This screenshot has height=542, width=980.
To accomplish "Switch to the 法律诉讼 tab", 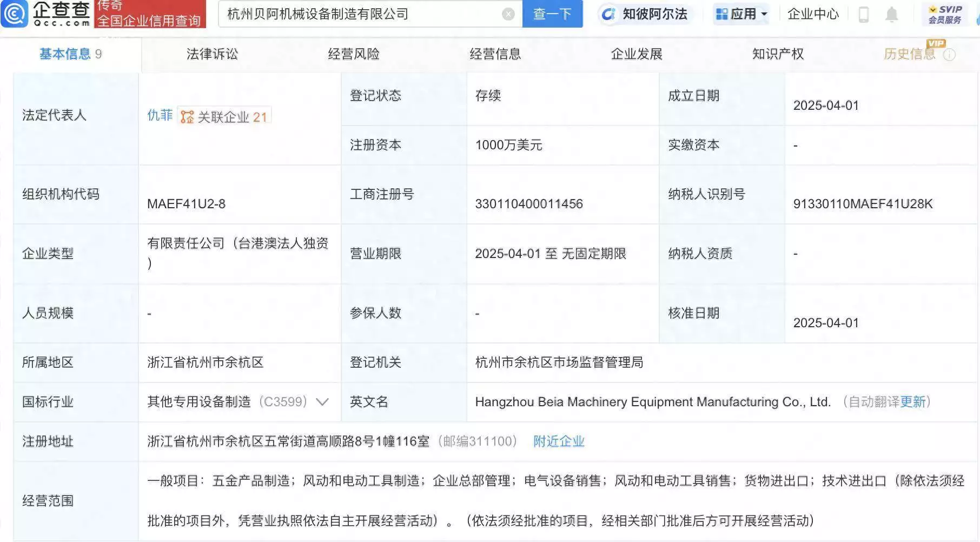I will 212,54.
